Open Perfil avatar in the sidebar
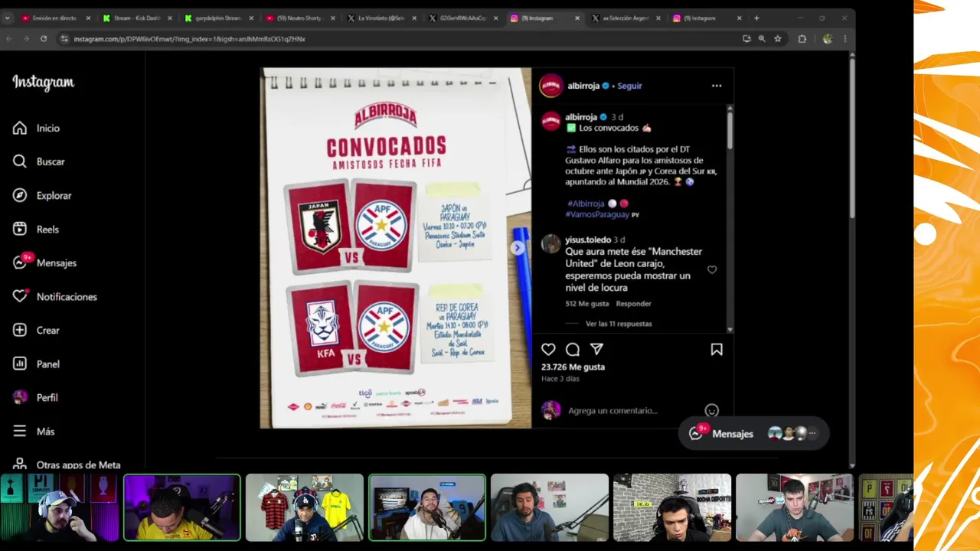This screenshot has width=980, height=551. 20,397
